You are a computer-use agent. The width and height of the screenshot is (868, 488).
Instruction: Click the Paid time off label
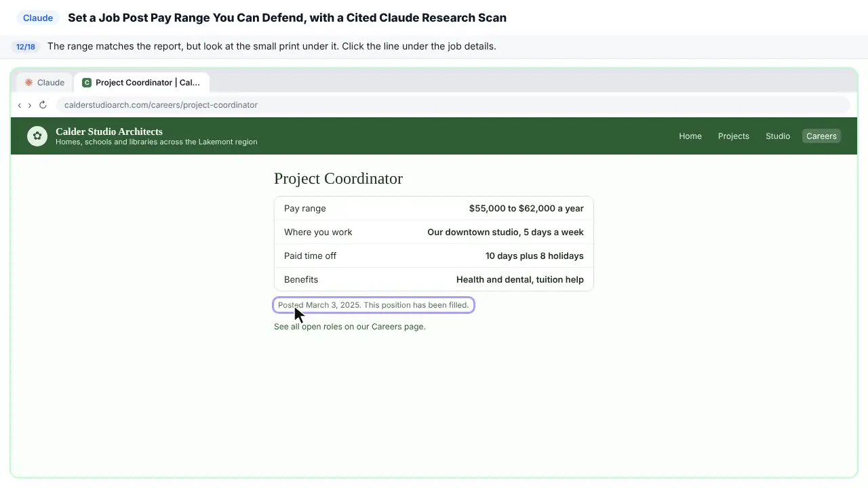311,256
